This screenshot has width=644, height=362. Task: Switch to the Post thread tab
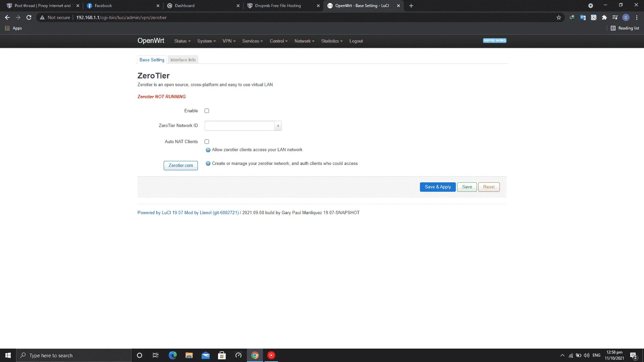43,6
